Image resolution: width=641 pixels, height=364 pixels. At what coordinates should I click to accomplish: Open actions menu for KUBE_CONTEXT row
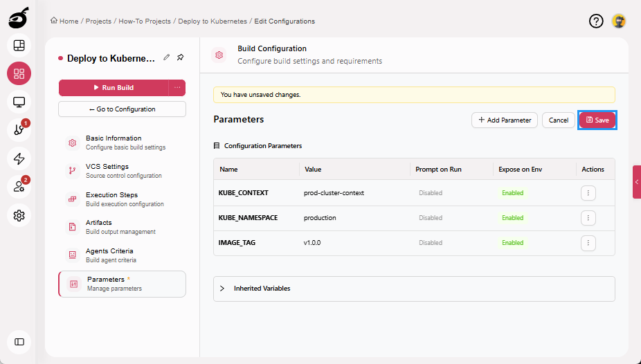[588, 193]
